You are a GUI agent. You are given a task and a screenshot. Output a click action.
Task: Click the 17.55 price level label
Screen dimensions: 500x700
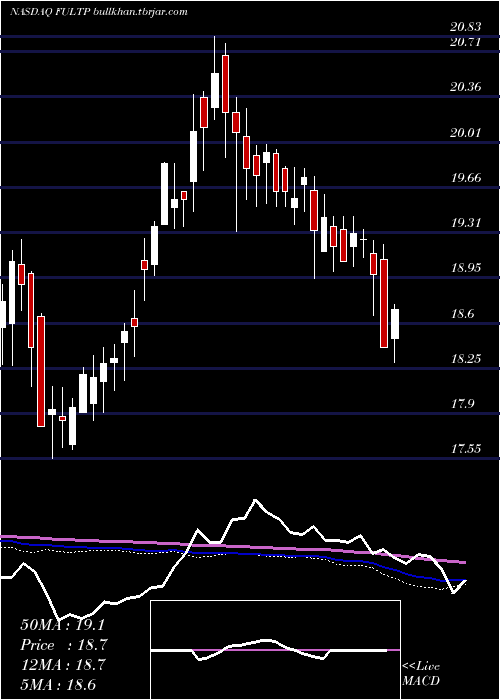pyautogui.click(x=466, y=449)
